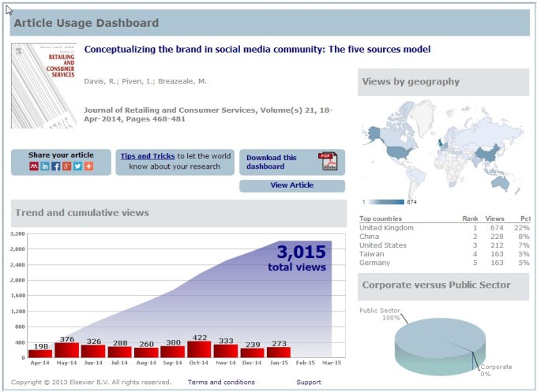Image resolution: width=537 pixels, height=392 pixels.
Task: Open Terms and conditions link
Action: 221,382
